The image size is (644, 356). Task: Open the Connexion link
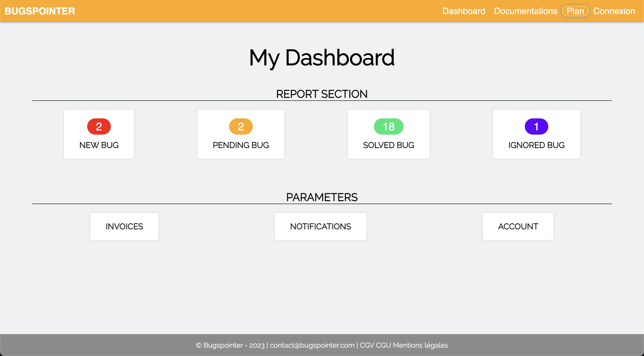(614, 11)
